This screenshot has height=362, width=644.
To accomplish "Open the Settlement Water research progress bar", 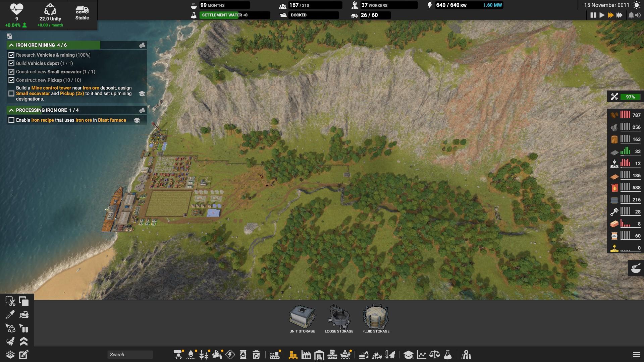I will pos(234,15).
